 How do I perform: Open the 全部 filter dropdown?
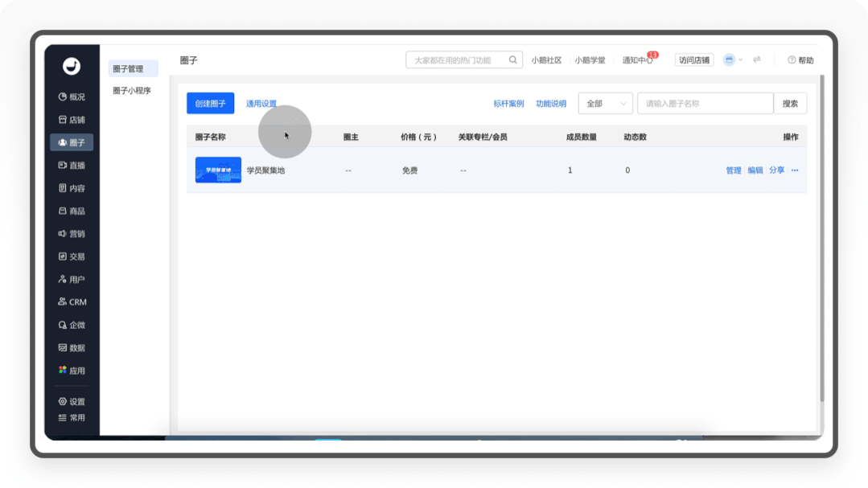click(x=606, y=104)
